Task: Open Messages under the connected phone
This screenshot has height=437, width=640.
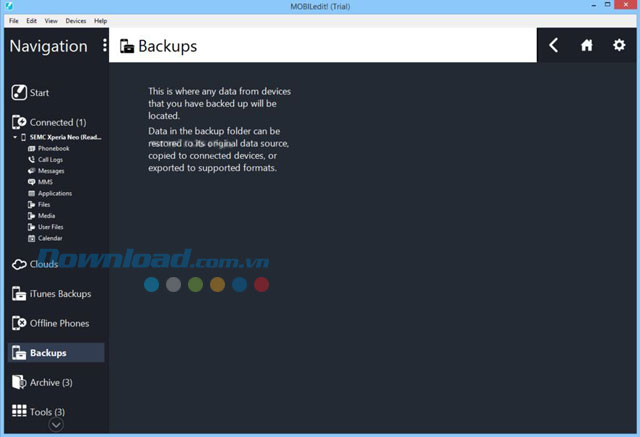Action: pos(51,170)
